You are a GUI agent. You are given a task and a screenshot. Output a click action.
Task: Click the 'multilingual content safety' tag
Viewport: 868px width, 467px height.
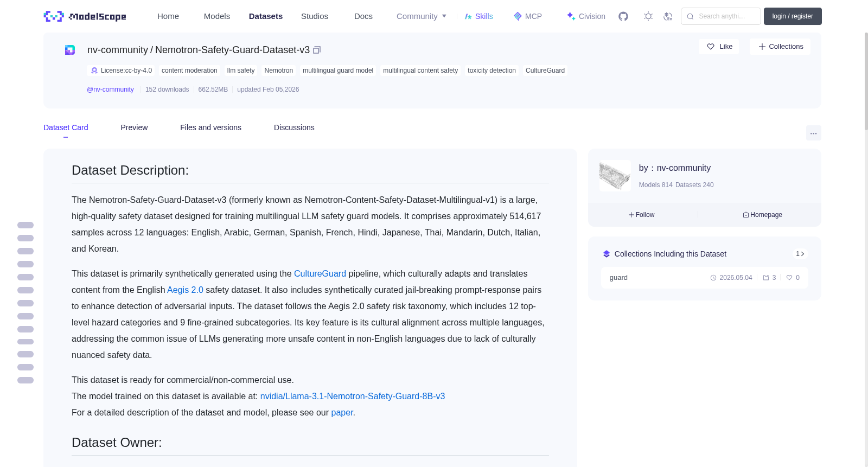point(420,71)
